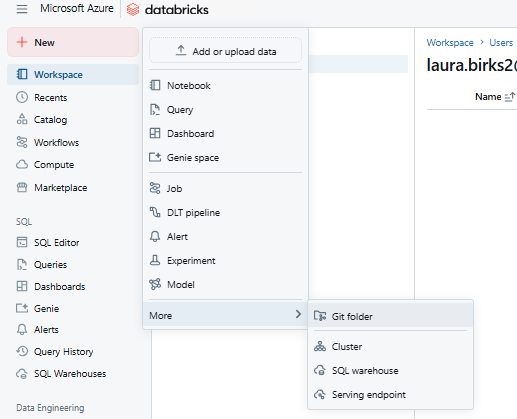Open the hamburger menu icon
The width and height of the screenshot is (517, 419).
coord(22,9)
